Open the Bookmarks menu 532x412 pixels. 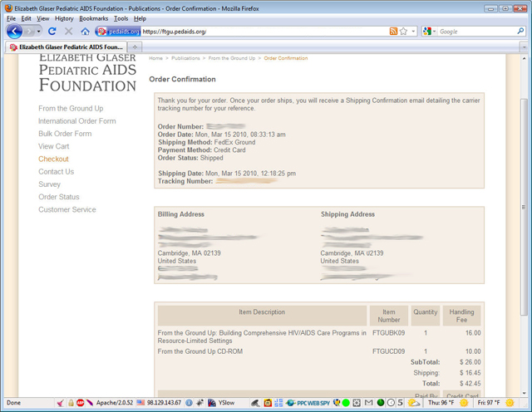pyautogui.click(x=94, y=18)
